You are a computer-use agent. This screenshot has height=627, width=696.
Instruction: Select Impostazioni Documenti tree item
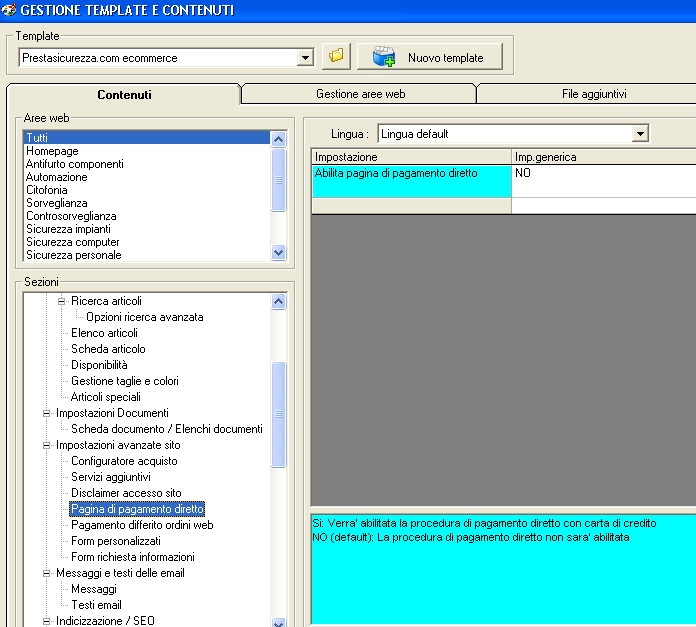pyautogui.click(x=112, y=413)
